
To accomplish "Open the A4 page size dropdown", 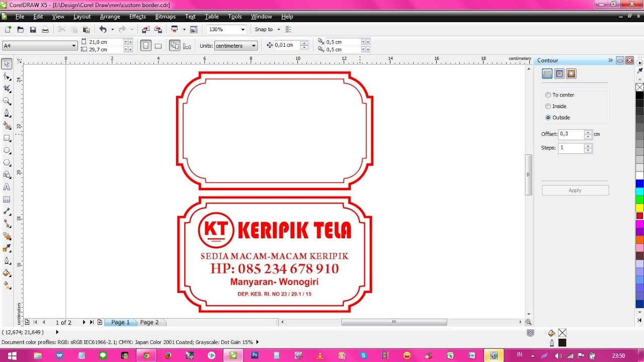I will tap(73, 46).
